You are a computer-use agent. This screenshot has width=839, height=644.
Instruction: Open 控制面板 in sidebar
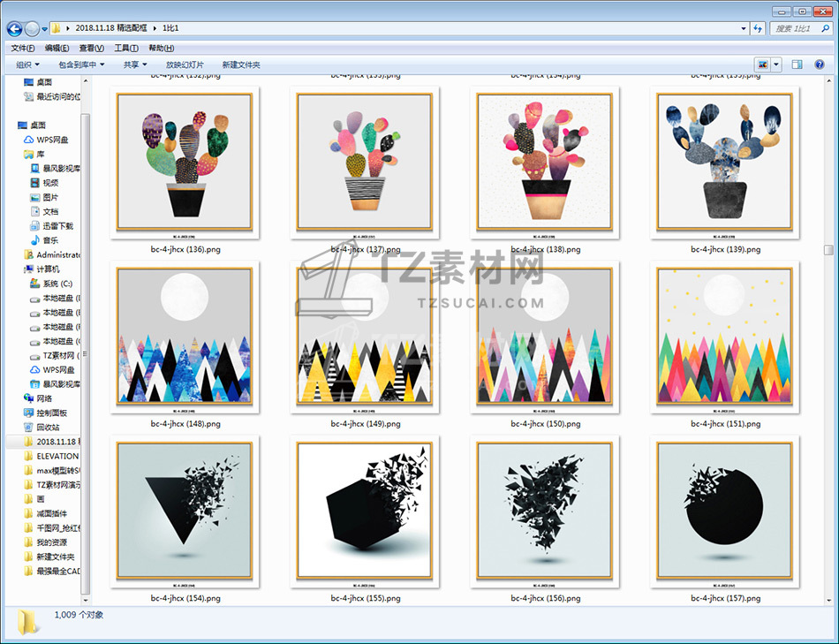tap(45, 413)
